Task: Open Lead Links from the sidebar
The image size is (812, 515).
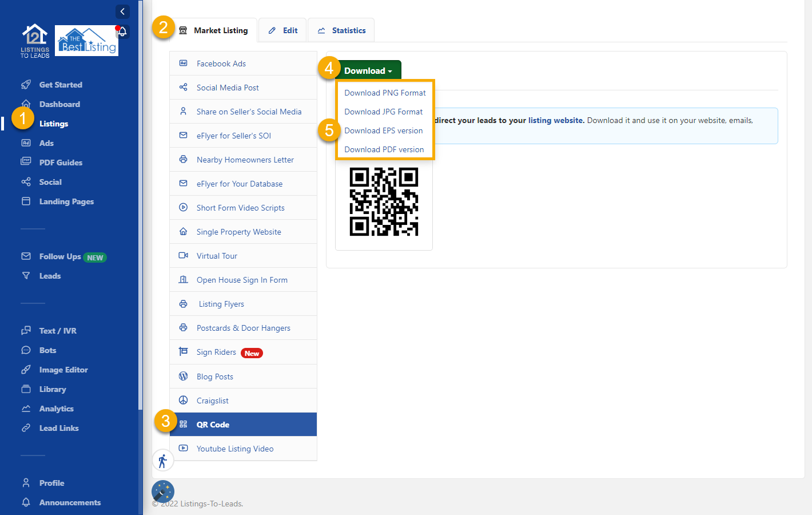Action: (58, 428)
